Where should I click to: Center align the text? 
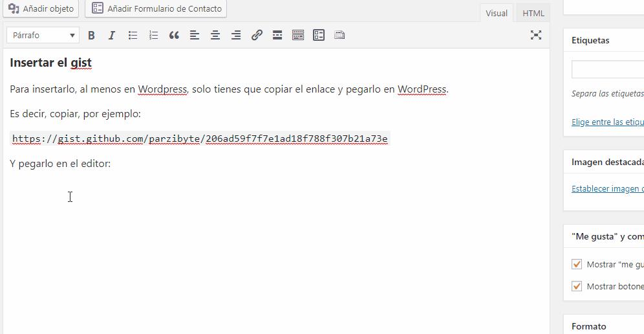point(215,36)
